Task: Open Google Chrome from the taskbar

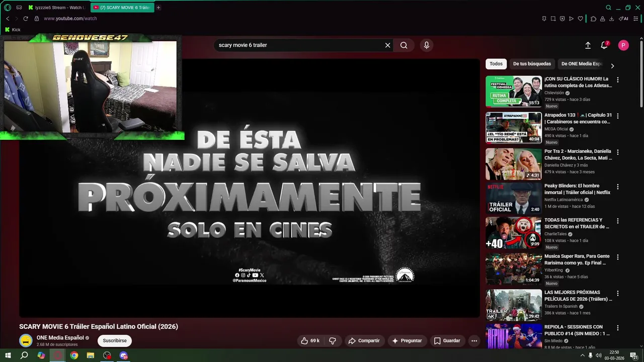Action: [74, 355]
